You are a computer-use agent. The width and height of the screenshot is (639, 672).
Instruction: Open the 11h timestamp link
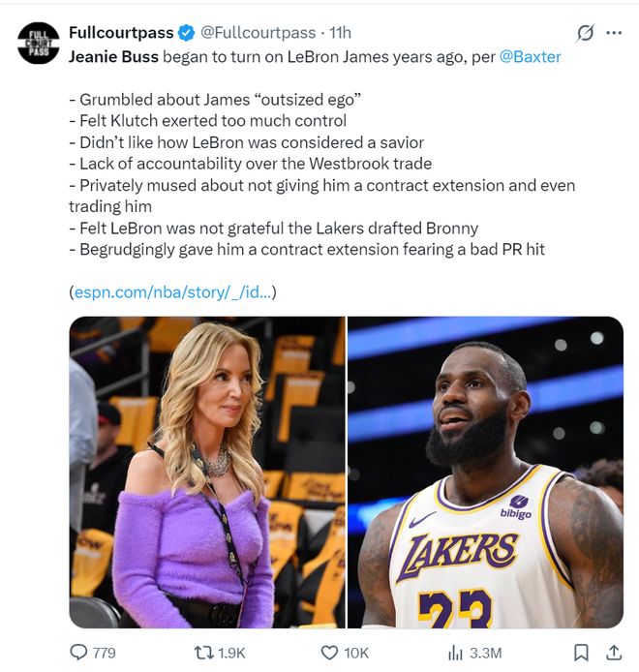(x=341, y=32)
